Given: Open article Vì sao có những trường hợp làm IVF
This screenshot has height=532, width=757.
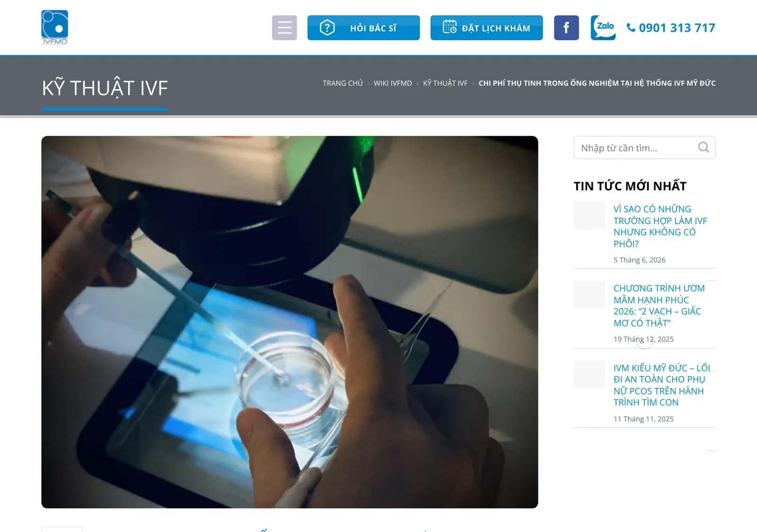Looking at the screenshot, I should tap(660, 227).
